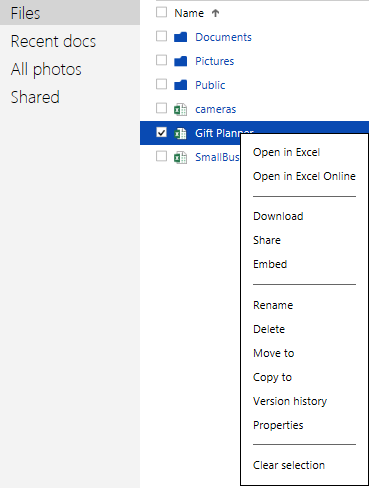Click Clear selection in context menu
Screen dimensions: 369x488
click(289, 465)
